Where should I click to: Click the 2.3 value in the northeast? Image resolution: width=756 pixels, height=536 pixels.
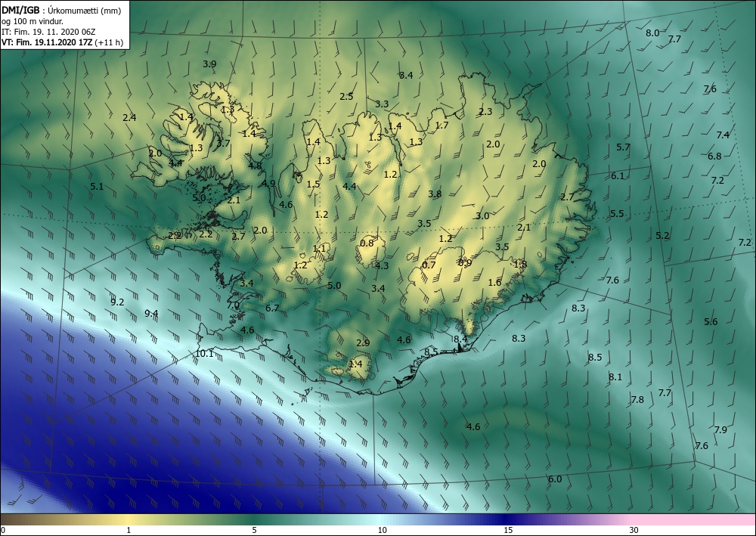485,112
